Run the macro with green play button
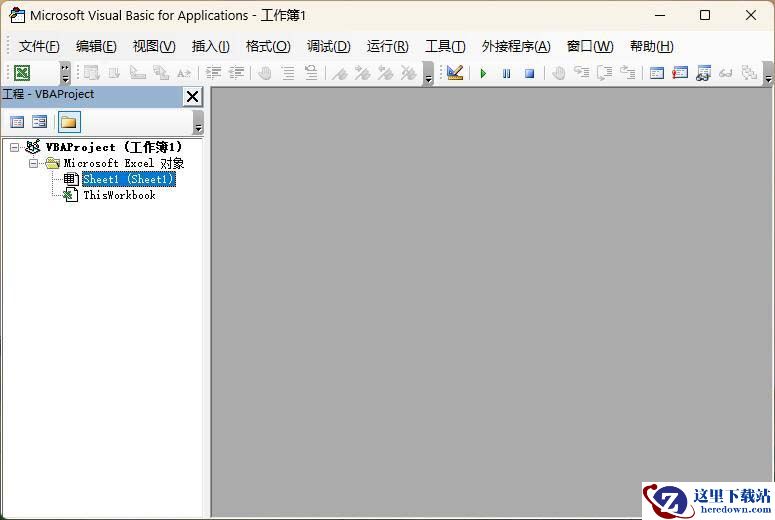775x520 pixels. 483,73
